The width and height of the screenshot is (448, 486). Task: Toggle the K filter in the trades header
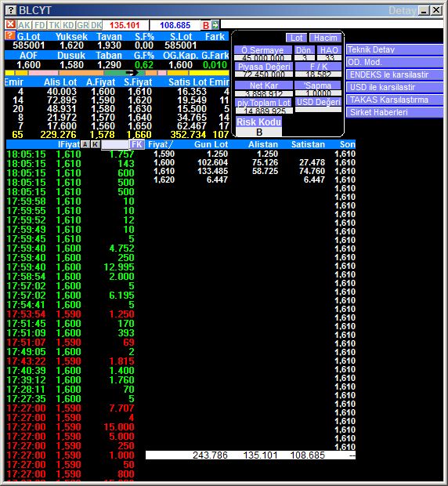pyautogui.click(x=96, y=144)
